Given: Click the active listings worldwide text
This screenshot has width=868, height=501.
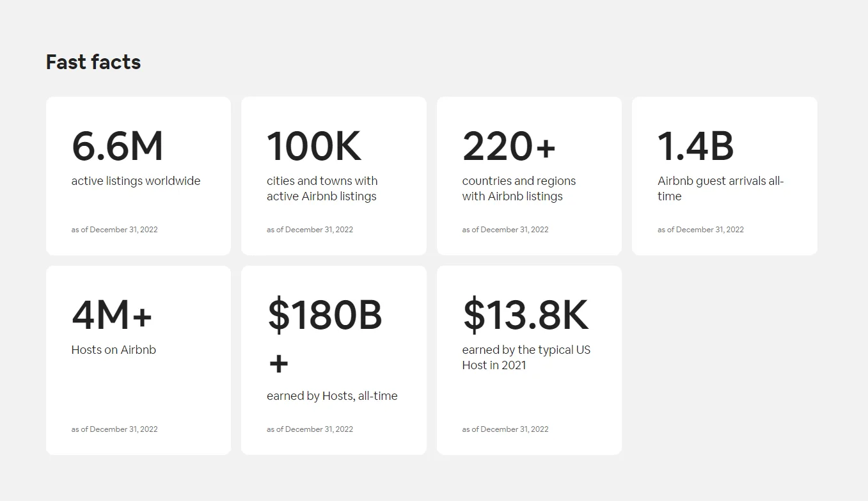Looking at the screenshot, I should tap(136, 181).
